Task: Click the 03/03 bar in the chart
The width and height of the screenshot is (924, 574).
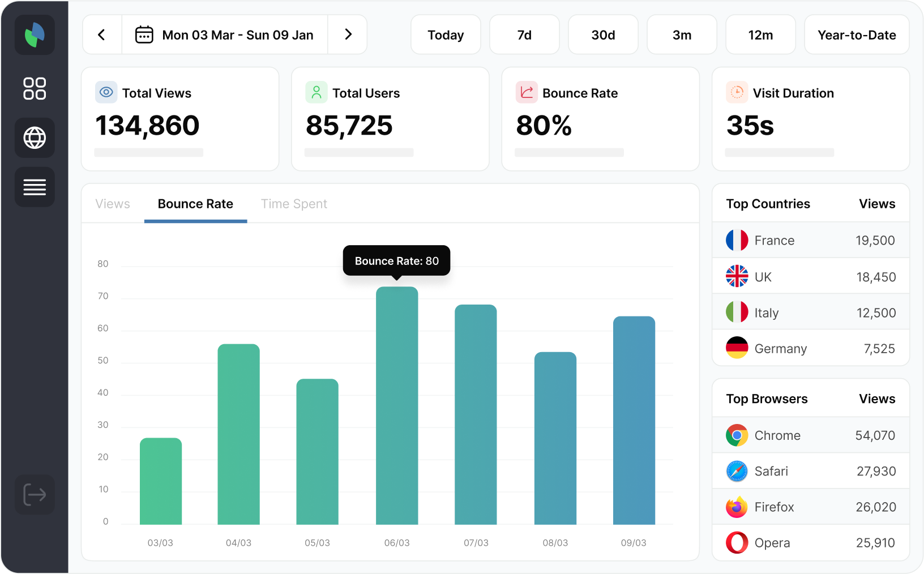Action: [x=161, y=481]
